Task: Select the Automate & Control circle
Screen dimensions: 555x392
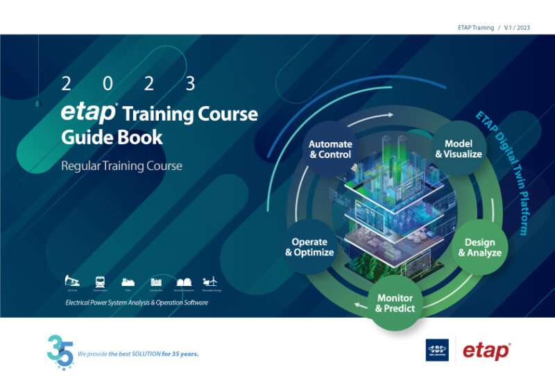Action: click(x=330, y=149)
